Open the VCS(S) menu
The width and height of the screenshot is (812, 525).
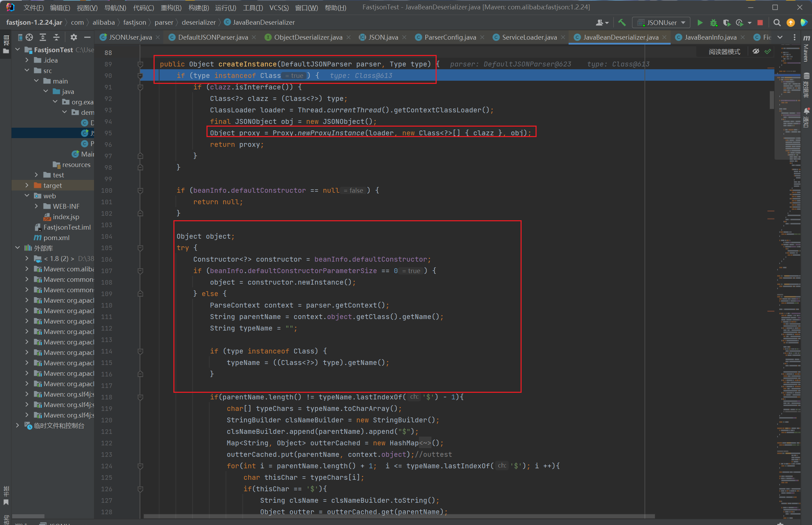coord(279,8)
